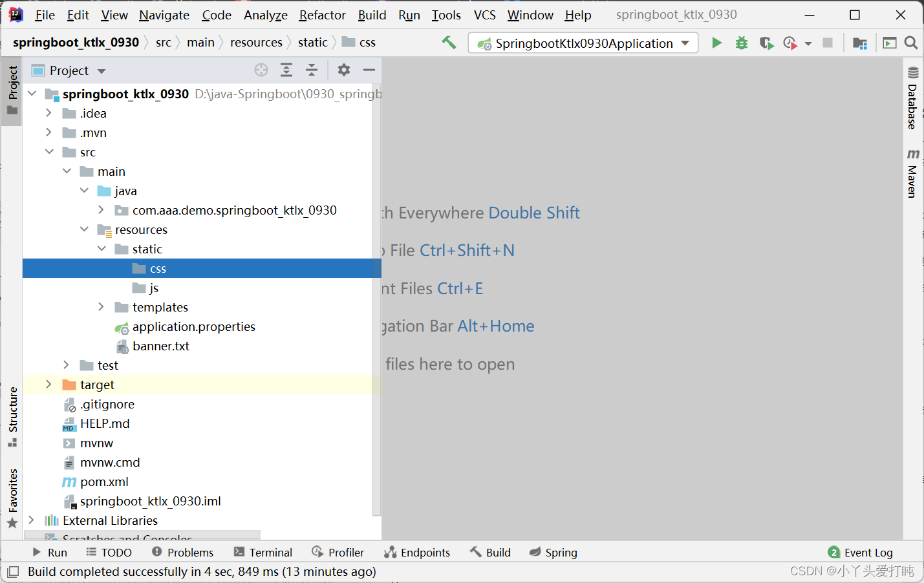Collapse the resources folder
The image size is (924, 583).
(84, 229)
